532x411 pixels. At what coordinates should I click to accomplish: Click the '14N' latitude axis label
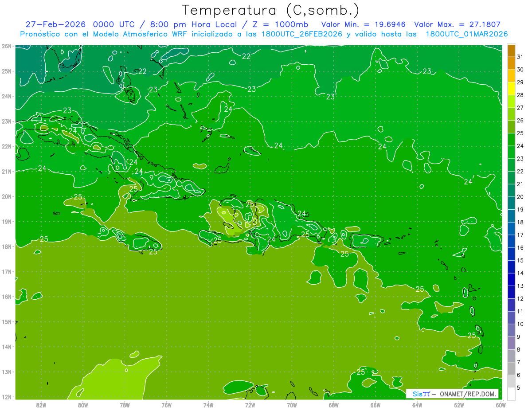pyautogui.click(x=7, y=347)
